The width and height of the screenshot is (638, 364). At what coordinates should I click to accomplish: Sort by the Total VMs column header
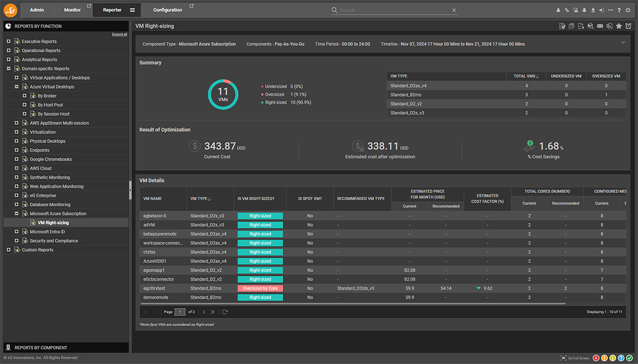point(526,77)
